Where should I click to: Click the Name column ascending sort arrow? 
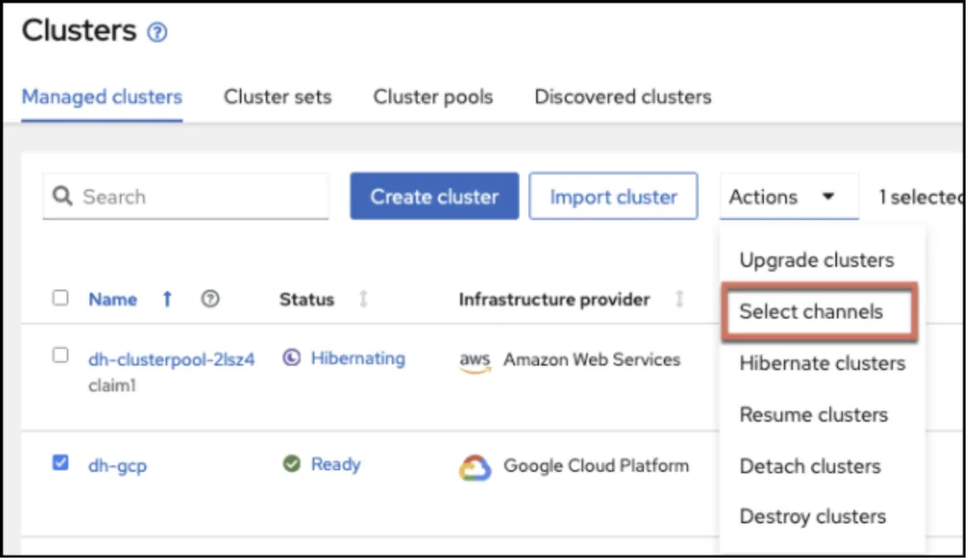click(x=167, y=299)
